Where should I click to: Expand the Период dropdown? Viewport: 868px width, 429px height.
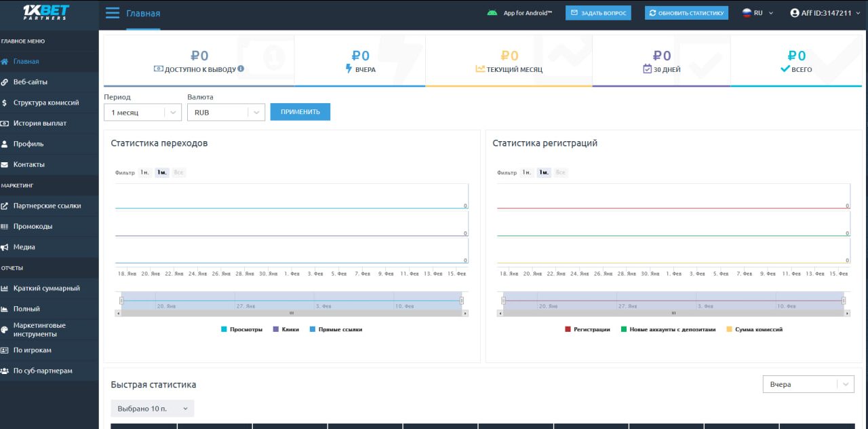(x=142, y=113)
